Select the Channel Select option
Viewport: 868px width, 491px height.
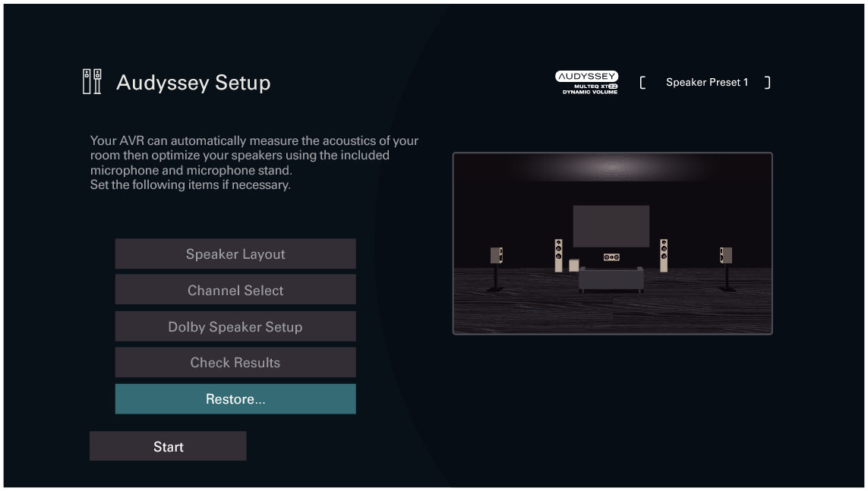235,290
